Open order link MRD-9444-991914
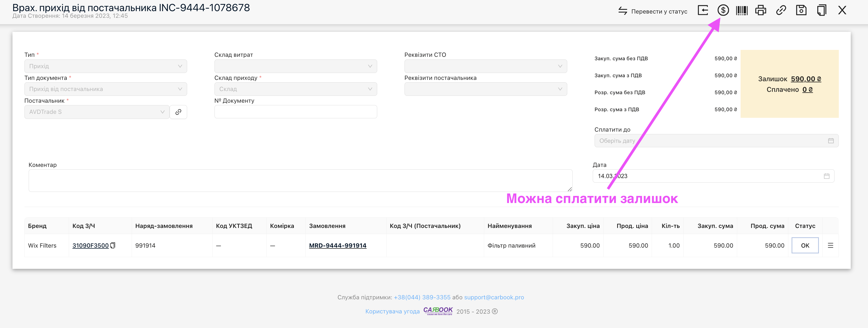 pyautogui.click(x=338, y=245)
